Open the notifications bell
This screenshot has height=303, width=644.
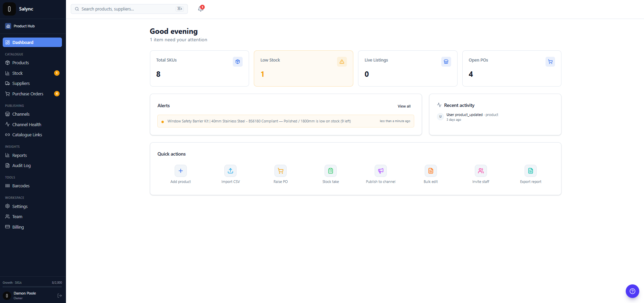coord(201,9)
